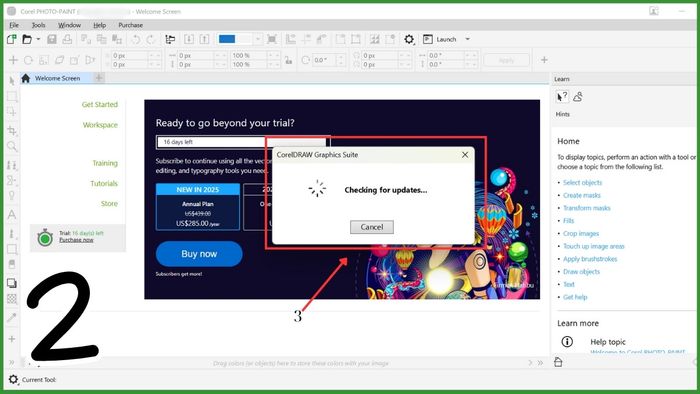Close the CorelDRAW Graphics Suite dialog
This screenshot has width=700, height=394.
coord(465,154)
